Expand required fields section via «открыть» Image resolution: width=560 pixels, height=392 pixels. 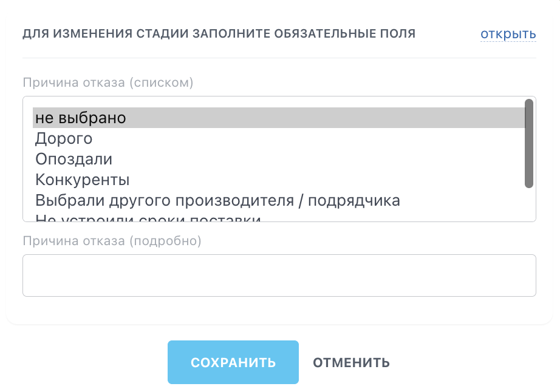[508, 34]
